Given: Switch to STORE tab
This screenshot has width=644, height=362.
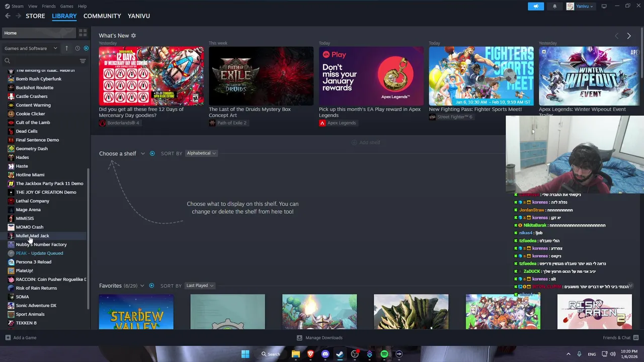Looking at the screenshot, I should tap(35, 16).
